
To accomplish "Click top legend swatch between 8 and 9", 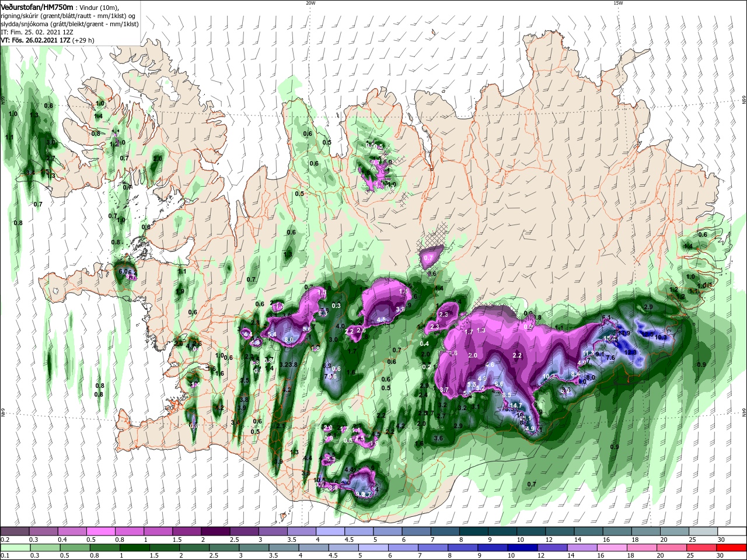I will tap(473, 531).
